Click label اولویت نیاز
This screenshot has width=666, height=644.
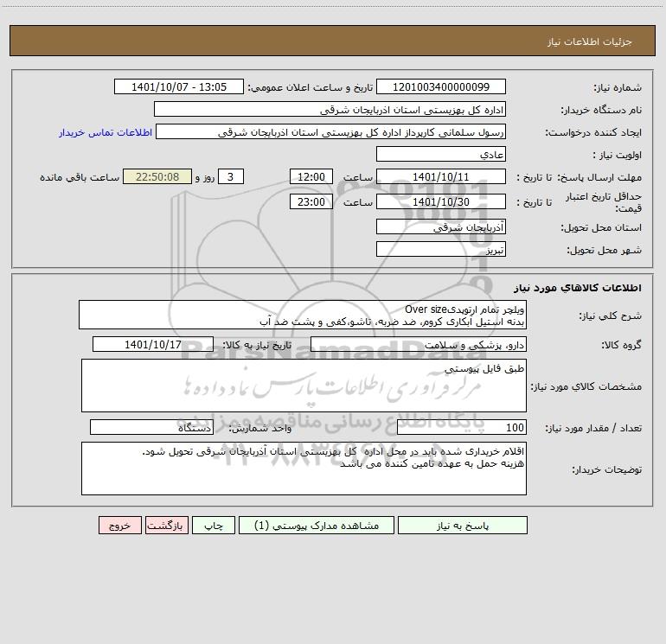[x=618, y=156]
